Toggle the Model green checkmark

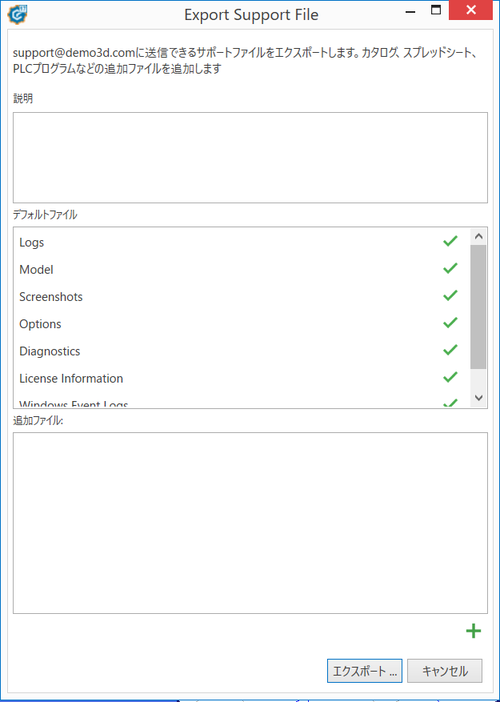[x=450, y=268]
